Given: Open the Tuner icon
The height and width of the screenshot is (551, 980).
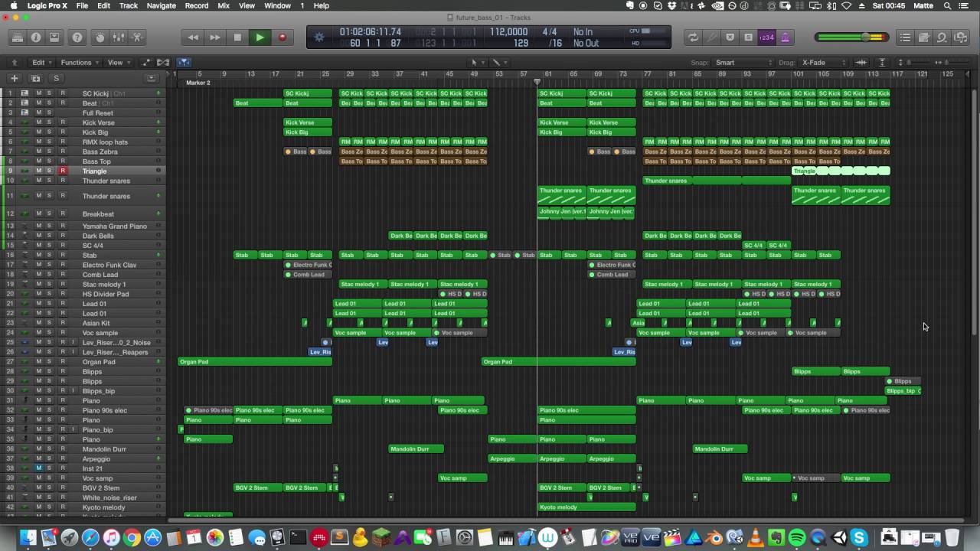Looking at the screenshot, I should click(x=712, y=37).
